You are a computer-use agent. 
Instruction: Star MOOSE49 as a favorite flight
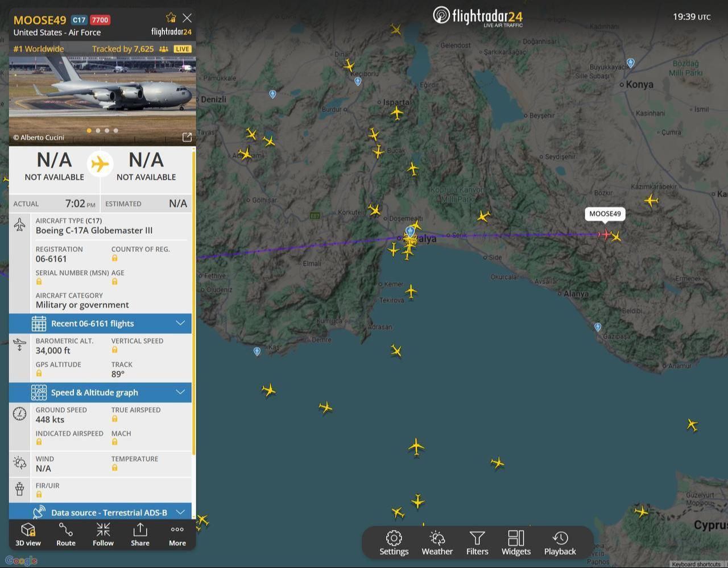(x=171, y=18)
